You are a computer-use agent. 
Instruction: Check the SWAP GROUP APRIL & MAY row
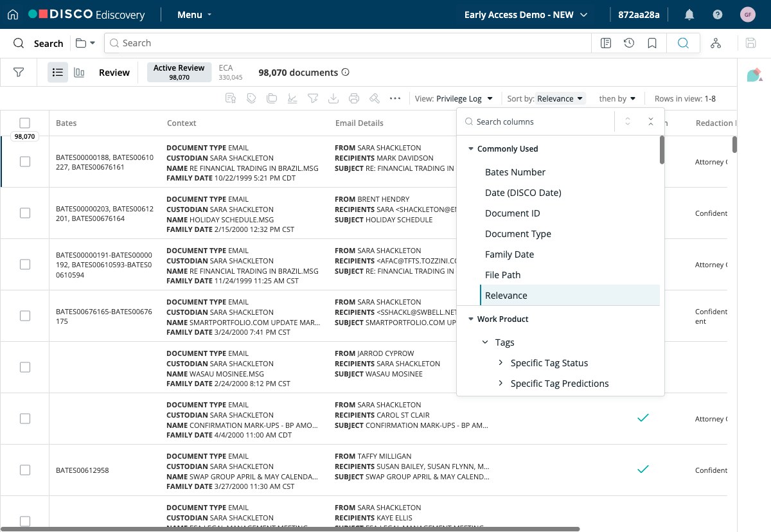[24, 470]
